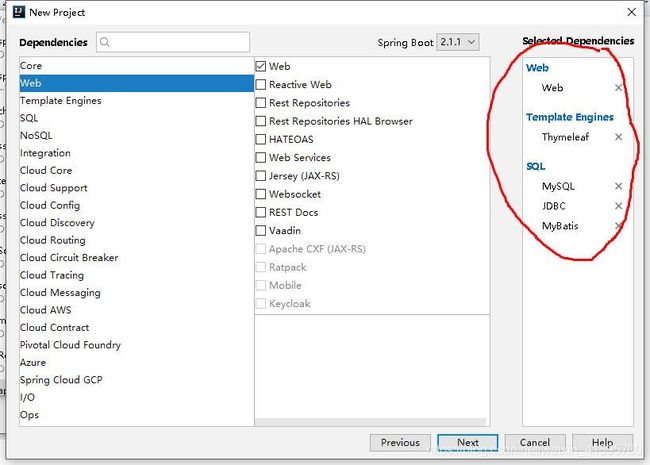
Task: Open Help for this dialog
Action: (x=603, y=443)
